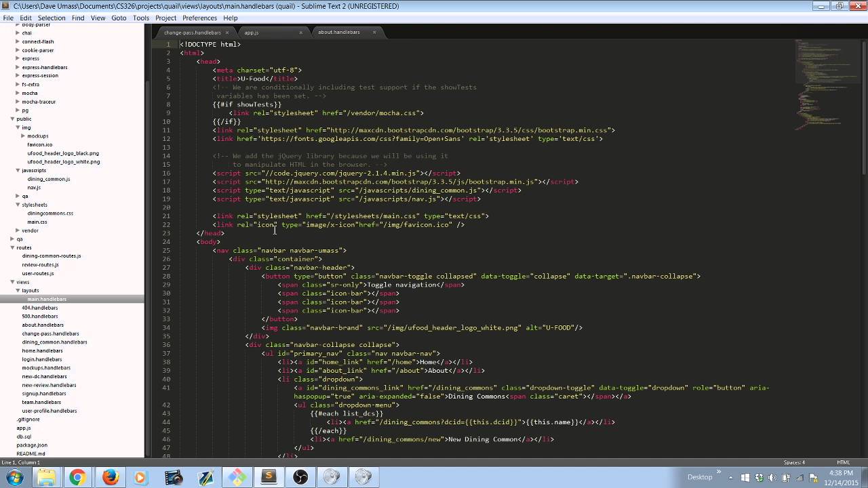Open user-routes.js file in sidebar
Image resolution: width=868 pixels, height=488 pixels.
(38, 273)
